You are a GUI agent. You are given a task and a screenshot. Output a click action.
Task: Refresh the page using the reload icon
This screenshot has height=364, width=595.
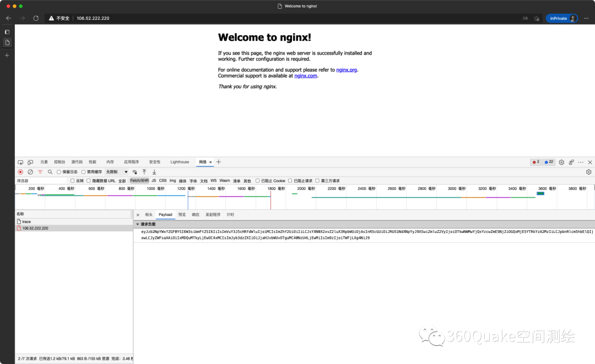tap(36, 18)
